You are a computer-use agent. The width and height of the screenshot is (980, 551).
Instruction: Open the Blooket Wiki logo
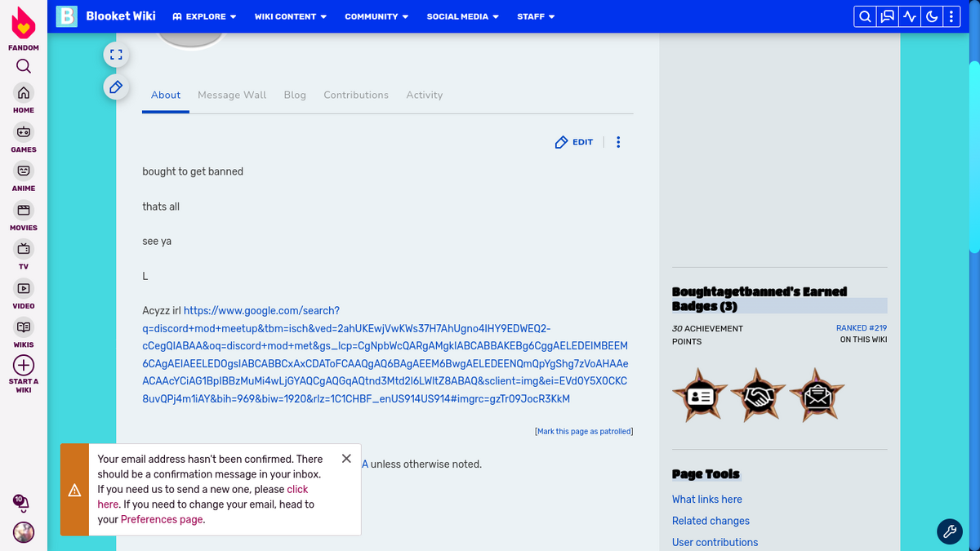point(66,16)
